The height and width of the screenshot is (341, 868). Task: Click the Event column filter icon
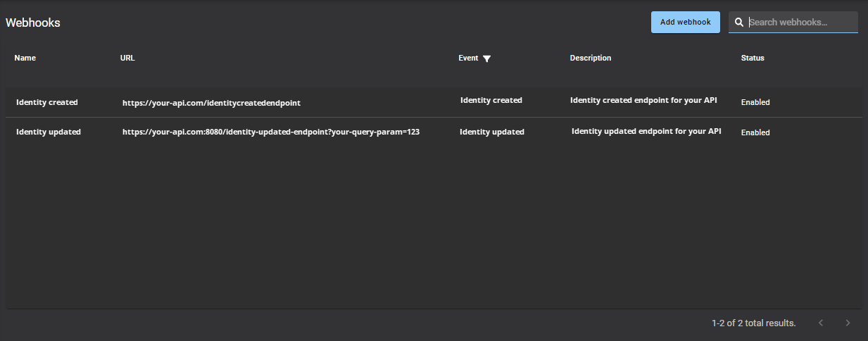tap(486, 58)
